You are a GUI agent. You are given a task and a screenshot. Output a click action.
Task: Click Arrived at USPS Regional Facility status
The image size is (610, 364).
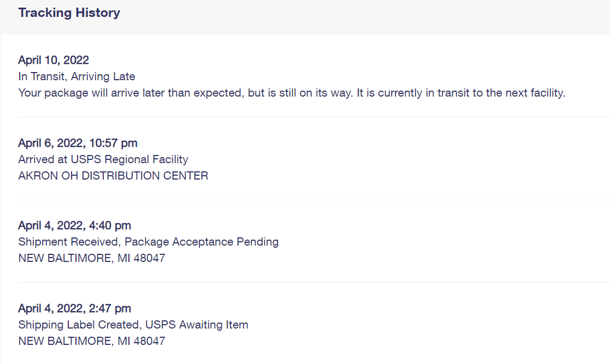point(103,159)
